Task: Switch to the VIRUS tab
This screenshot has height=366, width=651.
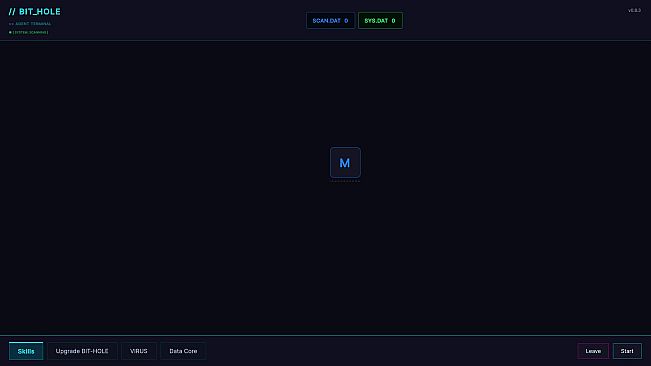Action: (139, 351)
